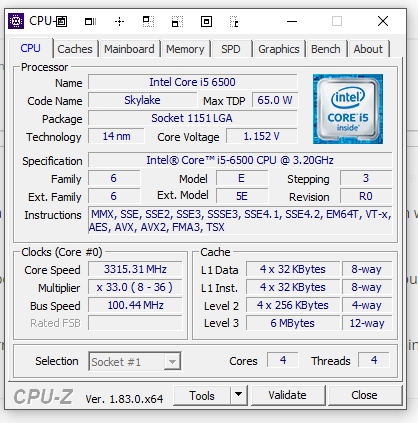The width and height of the screenshot is (418, 423).
Task: Click the CPU-Z app icon in title bar
Action: 16,21
